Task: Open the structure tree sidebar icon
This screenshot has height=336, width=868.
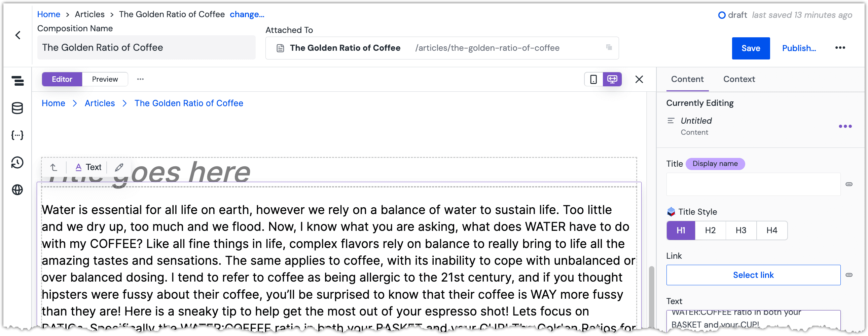Action: tap(17, 81)
